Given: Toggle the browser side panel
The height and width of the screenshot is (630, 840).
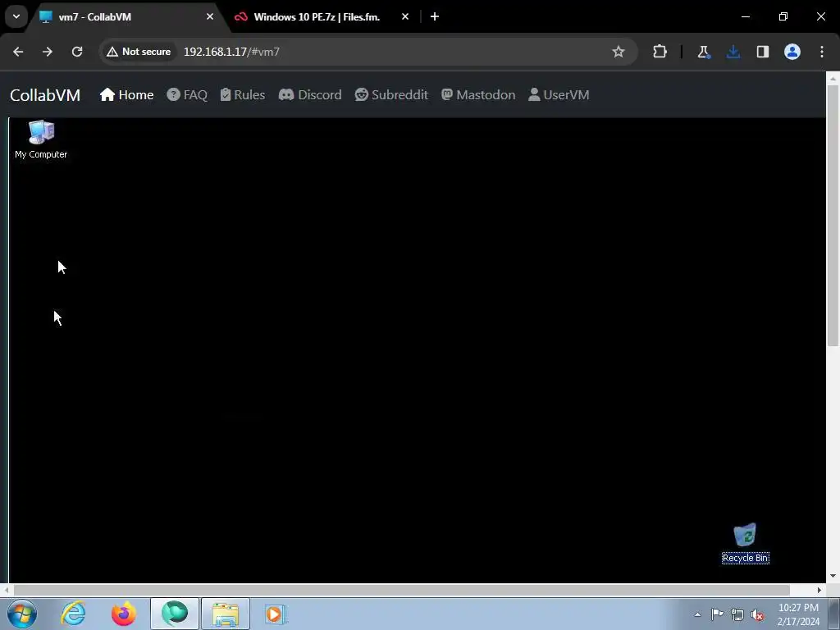Looking at the screenshot, I should coord(763,52).
